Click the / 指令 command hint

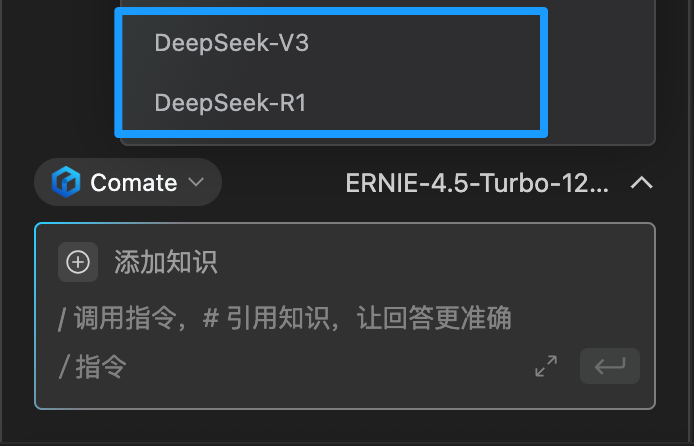[x=93, y=367]
